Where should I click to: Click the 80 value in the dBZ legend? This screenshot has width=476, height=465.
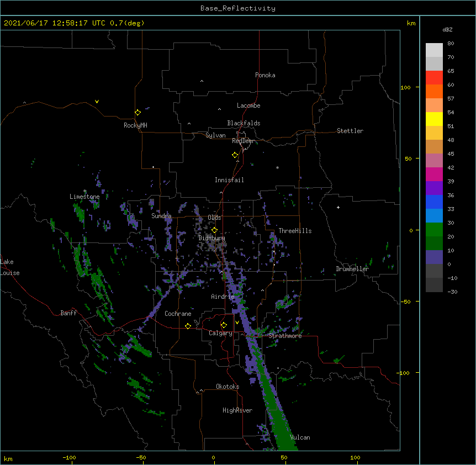coord(451,44)
